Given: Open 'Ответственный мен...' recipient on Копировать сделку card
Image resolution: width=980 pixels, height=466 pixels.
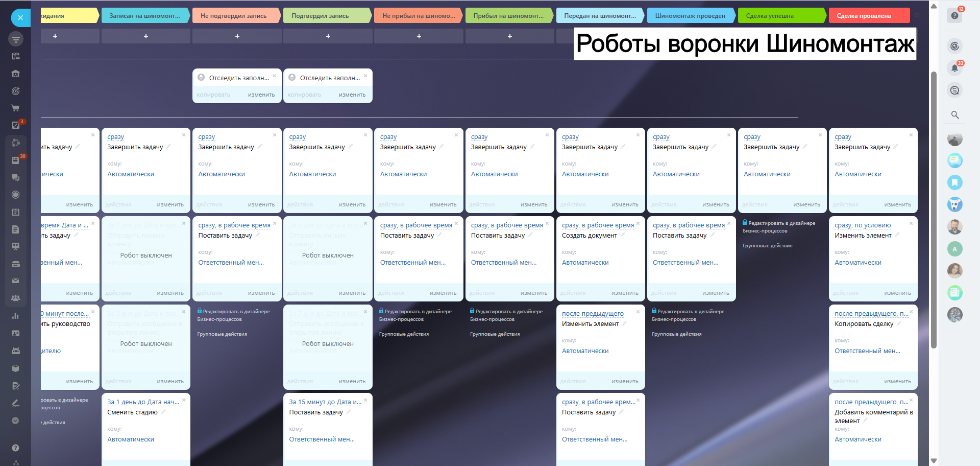Looking at the screenshot, I should point(867,351).
